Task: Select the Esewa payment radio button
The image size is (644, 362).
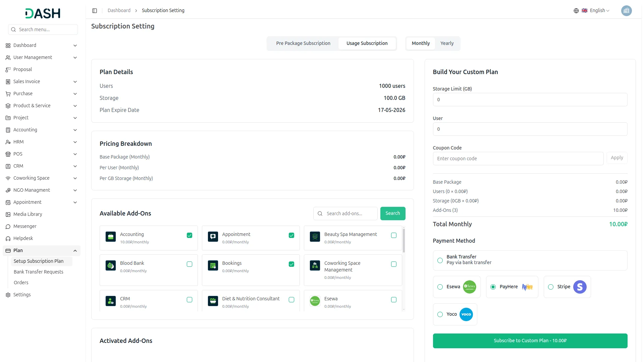Action: 440,287
